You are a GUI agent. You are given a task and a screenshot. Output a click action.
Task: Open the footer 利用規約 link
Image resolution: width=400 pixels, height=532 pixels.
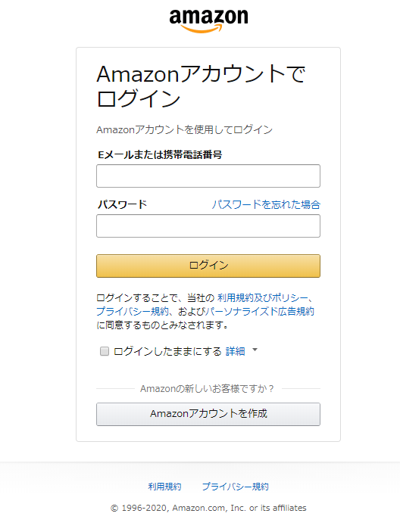click(x=164, y=487)
